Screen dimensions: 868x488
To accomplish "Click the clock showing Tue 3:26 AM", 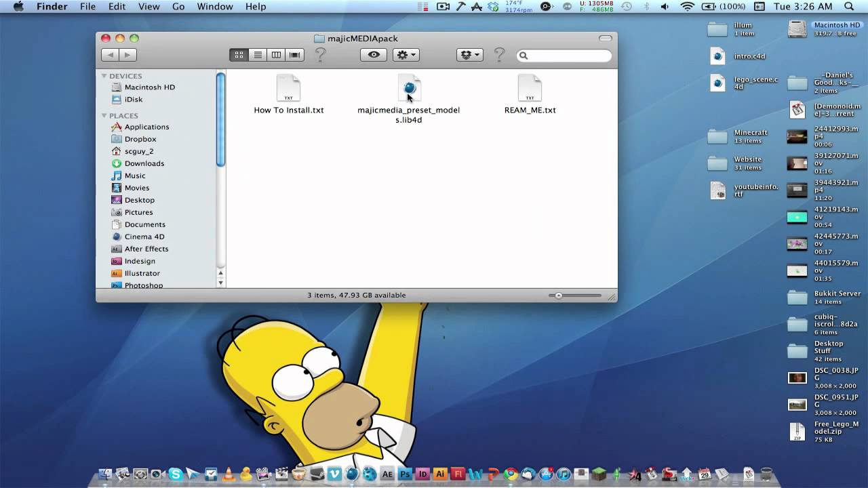I will [802, 7].
